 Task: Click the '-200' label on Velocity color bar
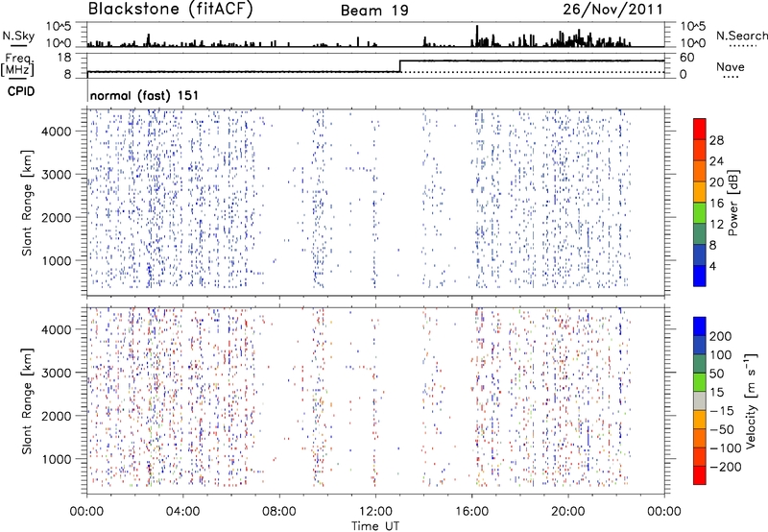click(x=726, y=467)
